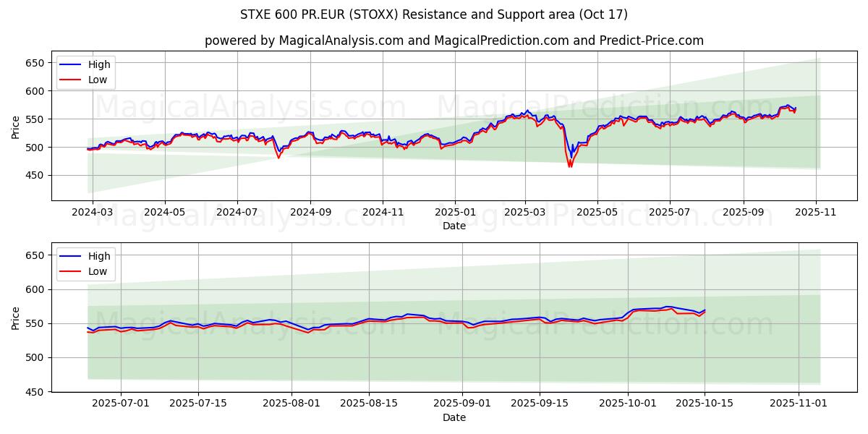Click the top chart's Date axis label

[x=454, y=226]
